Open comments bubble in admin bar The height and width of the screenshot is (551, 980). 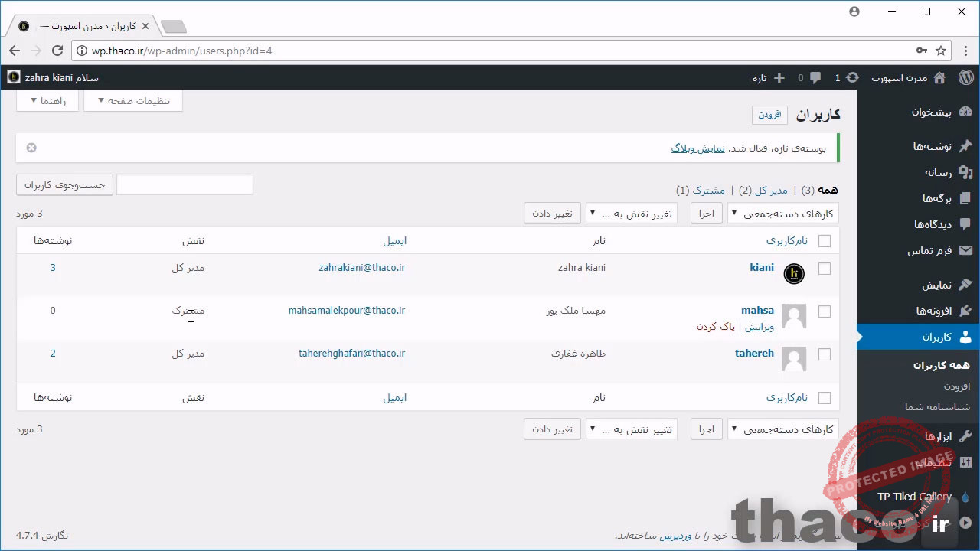(815, 77)
